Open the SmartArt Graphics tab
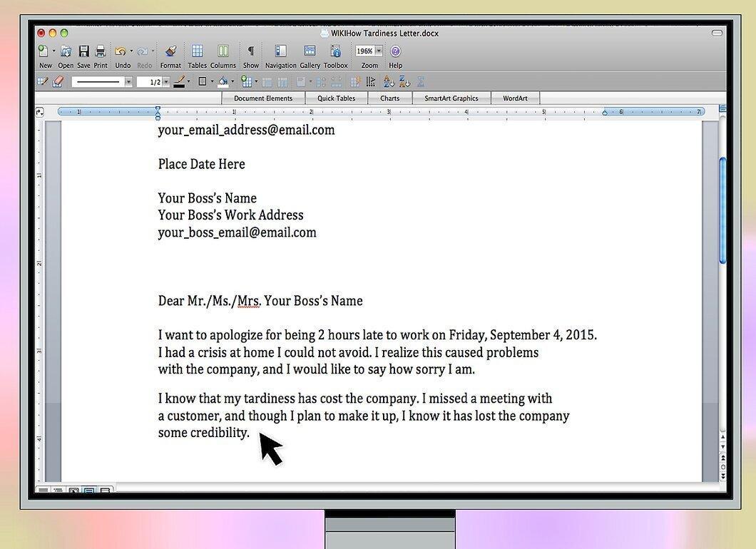Screen dimensions: 756x549 (x=451, y=98)
